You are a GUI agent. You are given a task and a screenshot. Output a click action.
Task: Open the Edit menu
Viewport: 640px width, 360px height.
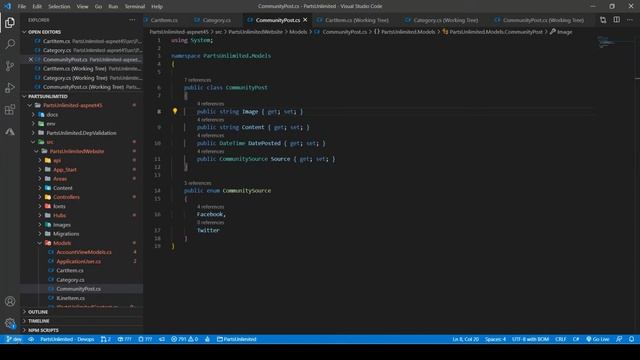tap(37, 7)
